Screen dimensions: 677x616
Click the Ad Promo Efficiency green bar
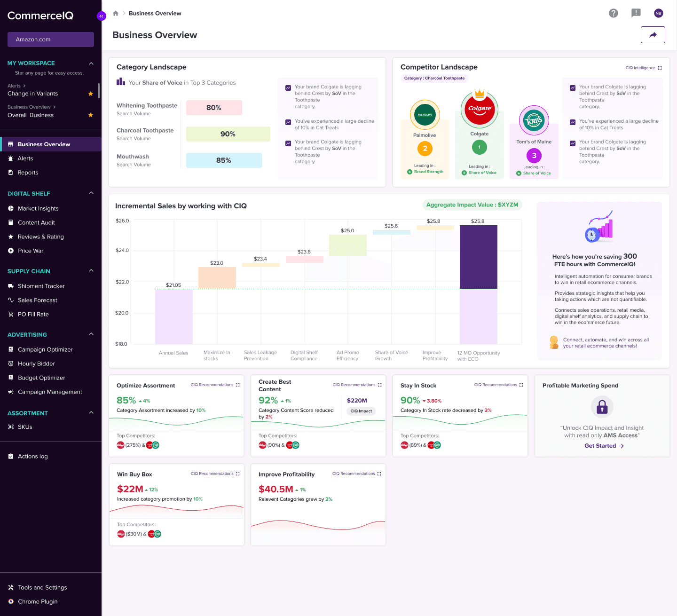(348, 245)
